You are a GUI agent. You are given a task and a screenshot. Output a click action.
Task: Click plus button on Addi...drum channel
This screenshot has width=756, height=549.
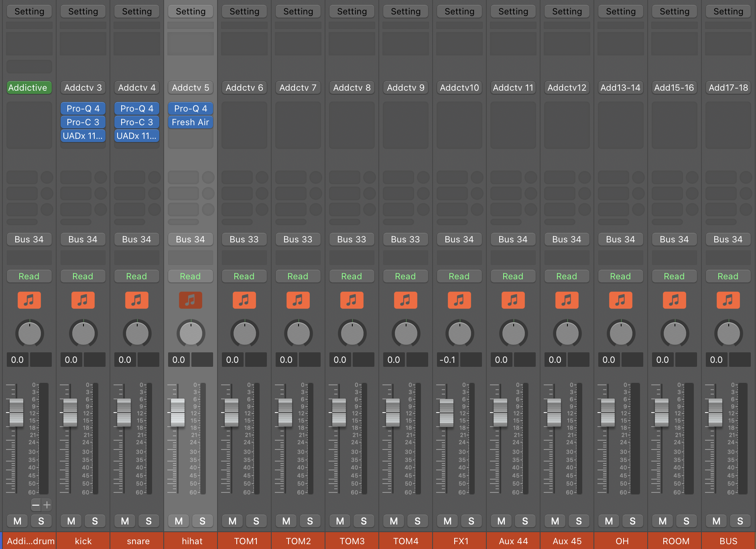point(47,505)
